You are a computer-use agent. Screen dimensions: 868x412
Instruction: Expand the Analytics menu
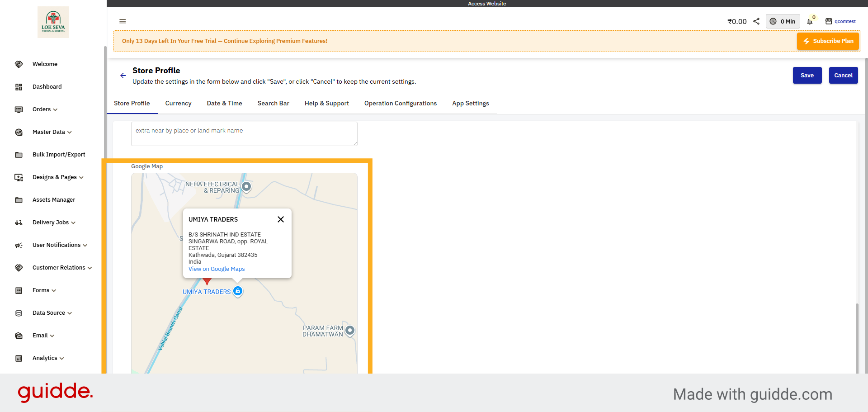click(62, 358)
